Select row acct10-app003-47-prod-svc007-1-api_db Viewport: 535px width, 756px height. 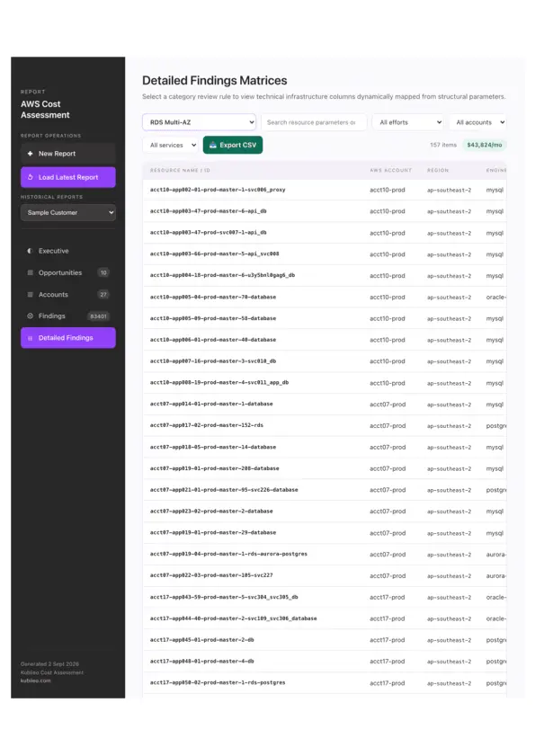pyautogui.click(x=325, y=233)
